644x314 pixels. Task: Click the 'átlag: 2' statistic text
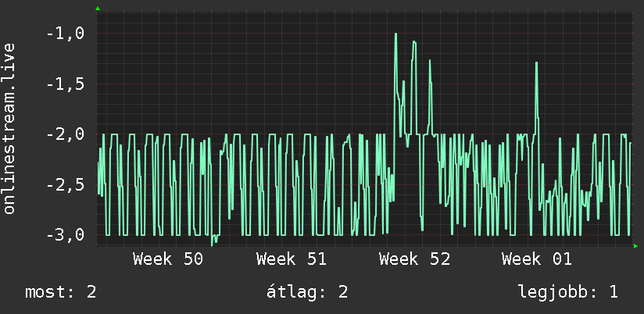coord(307,292)
